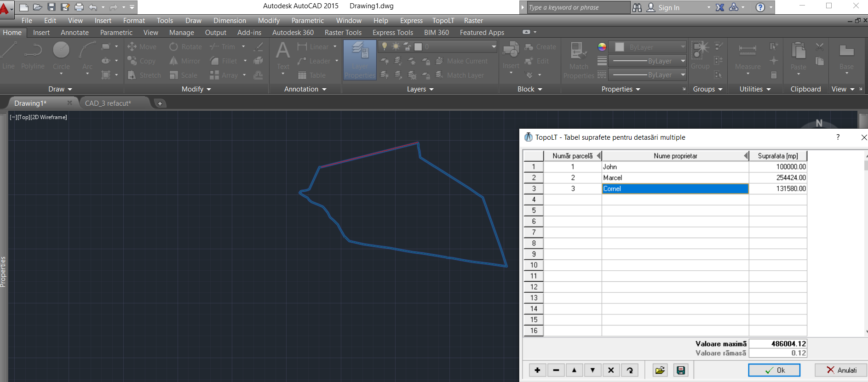Screen dimensions: 868x382
Task: Switch to the Express Tools ribbon tab
Action: coord(393,33)
